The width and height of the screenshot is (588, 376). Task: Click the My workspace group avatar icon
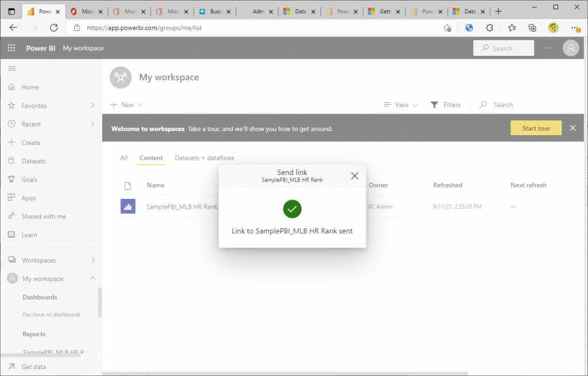pyautogui.click(x=121, y=78)
